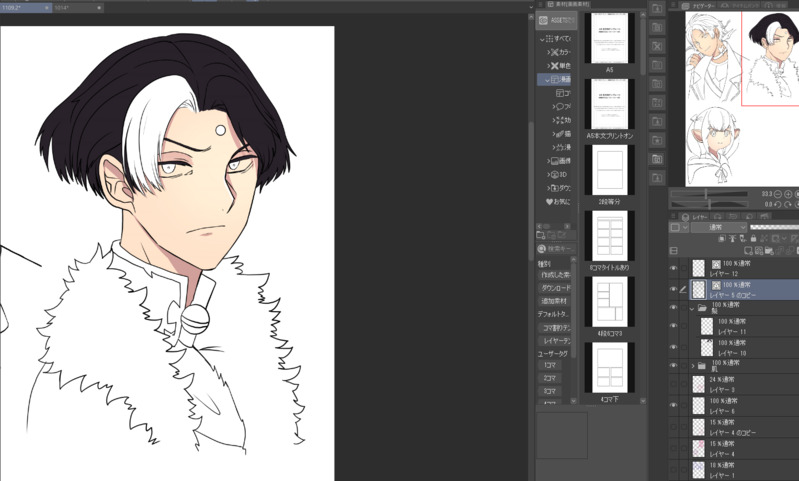Hide layer レイヤー 12

(674, 268)
